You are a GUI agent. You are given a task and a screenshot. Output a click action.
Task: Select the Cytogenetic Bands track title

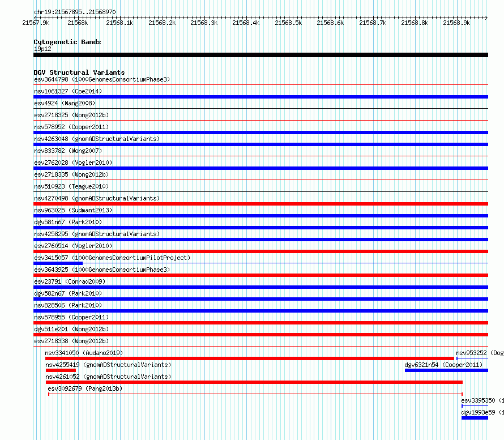click(67, 42)
